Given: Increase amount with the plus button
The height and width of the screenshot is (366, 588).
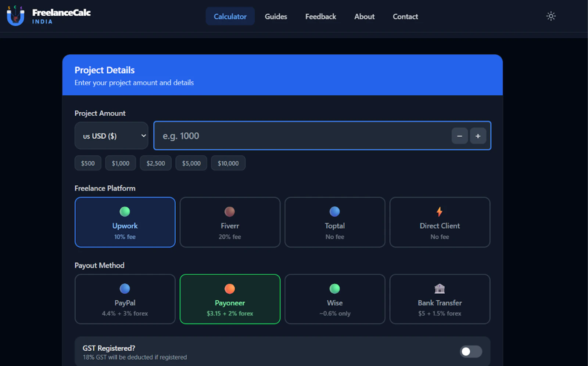Looking at the screenshot, I should click(478, 136).
